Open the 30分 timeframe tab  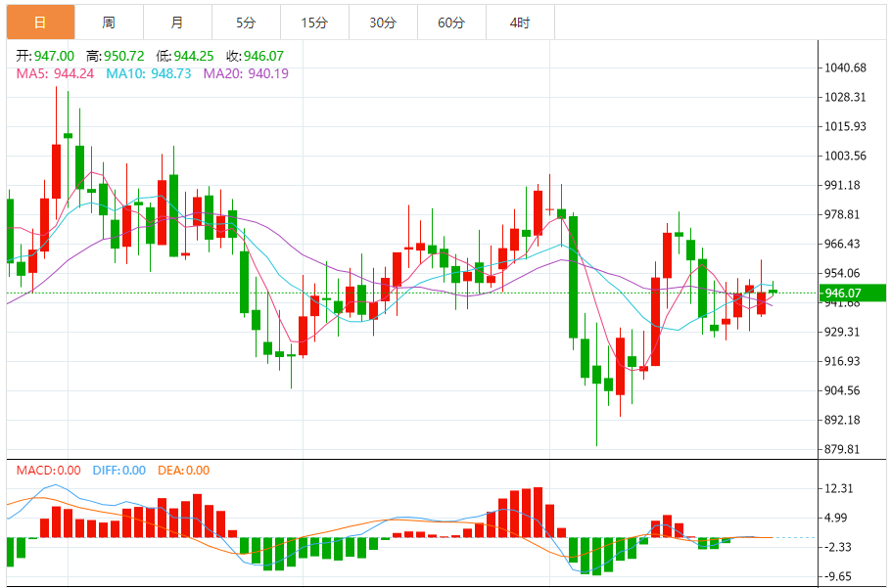(x=383, y=23)
